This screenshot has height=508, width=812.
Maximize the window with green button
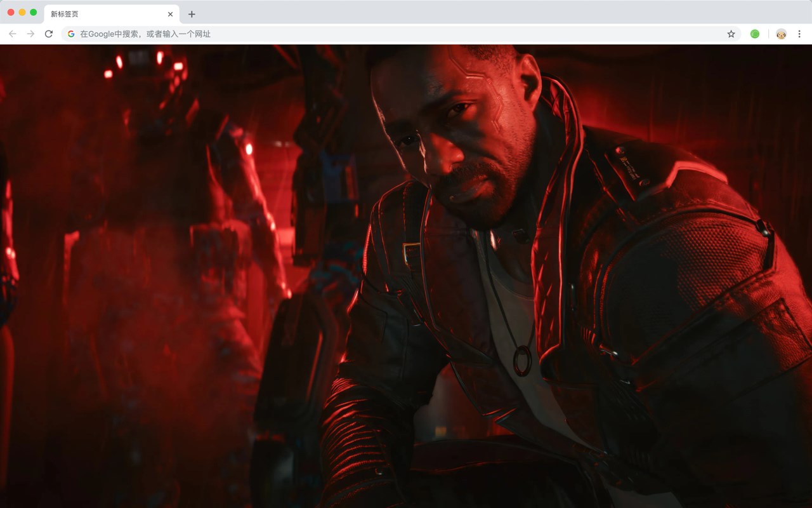pos(34,12)
